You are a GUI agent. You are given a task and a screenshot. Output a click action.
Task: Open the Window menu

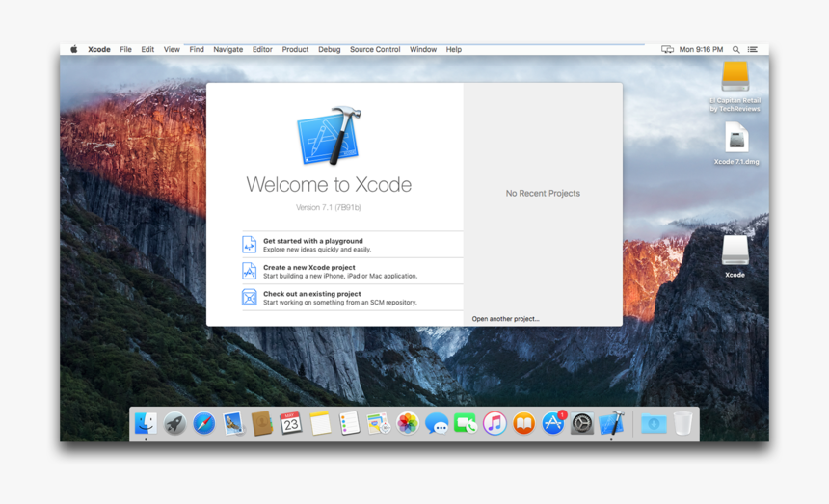pyautogui.click(x=423, y=49)
